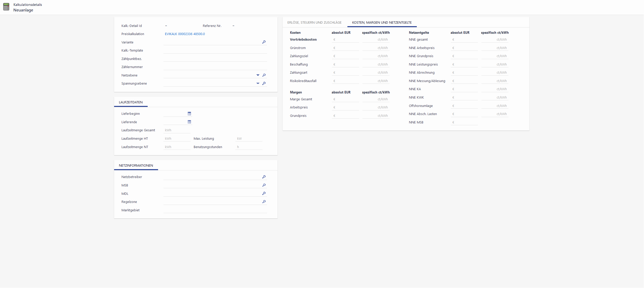Expand the Spannungsebene dropdown arrow
644x288 pixels.
pyautogui.click(x=258, y=83)
